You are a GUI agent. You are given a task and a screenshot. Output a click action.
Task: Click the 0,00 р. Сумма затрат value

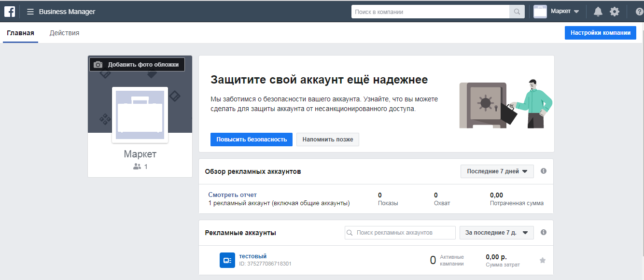coord(496,257)
